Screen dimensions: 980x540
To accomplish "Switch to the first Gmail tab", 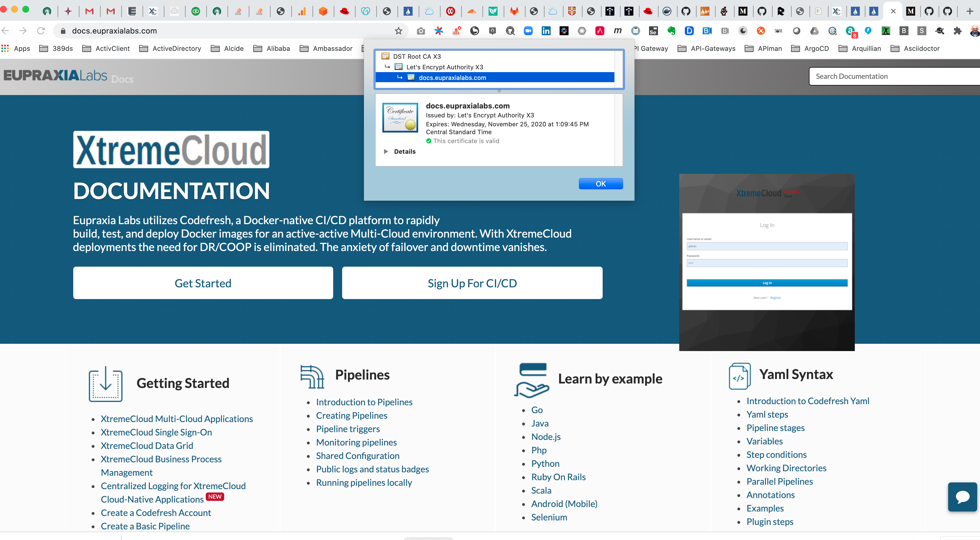I will point(89,11).
